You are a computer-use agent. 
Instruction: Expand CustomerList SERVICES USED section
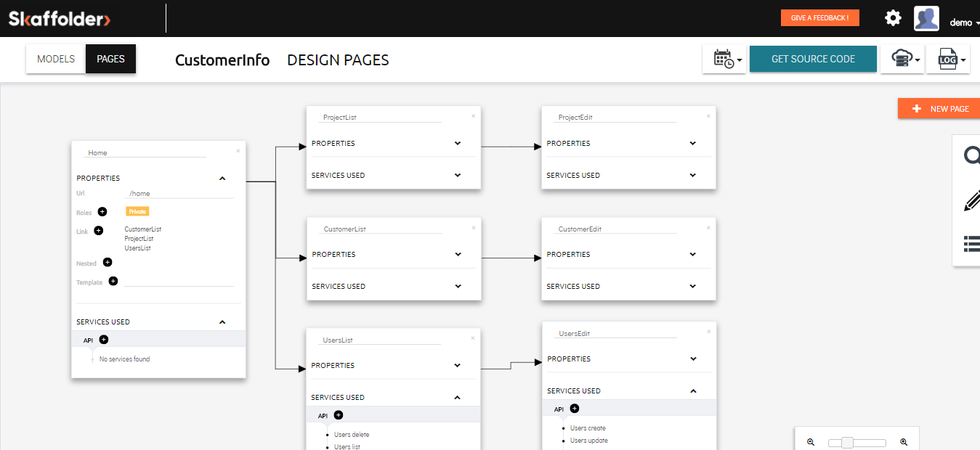(458, 286)
